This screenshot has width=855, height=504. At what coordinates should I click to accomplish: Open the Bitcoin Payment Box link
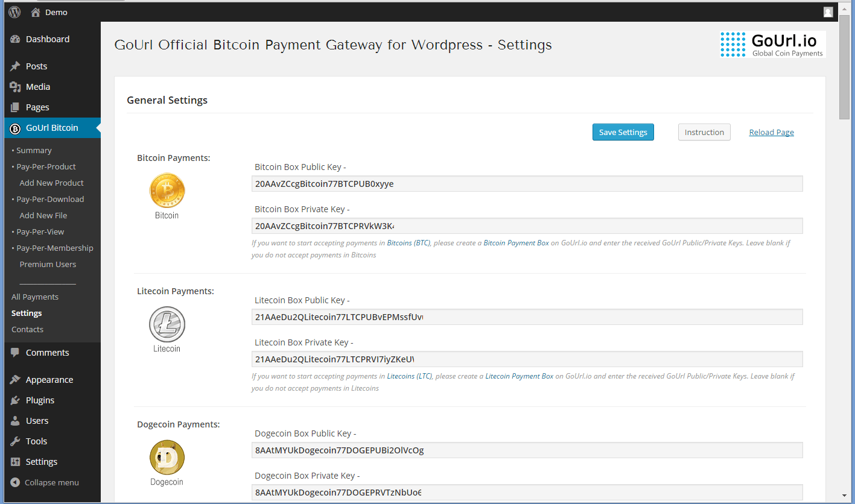(x=516, y=242)
